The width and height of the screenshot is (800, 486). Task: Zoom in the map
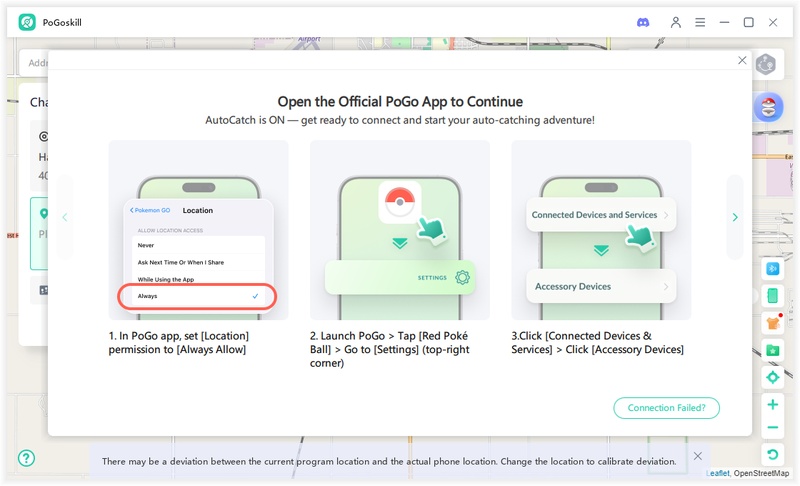click(772, 404)
